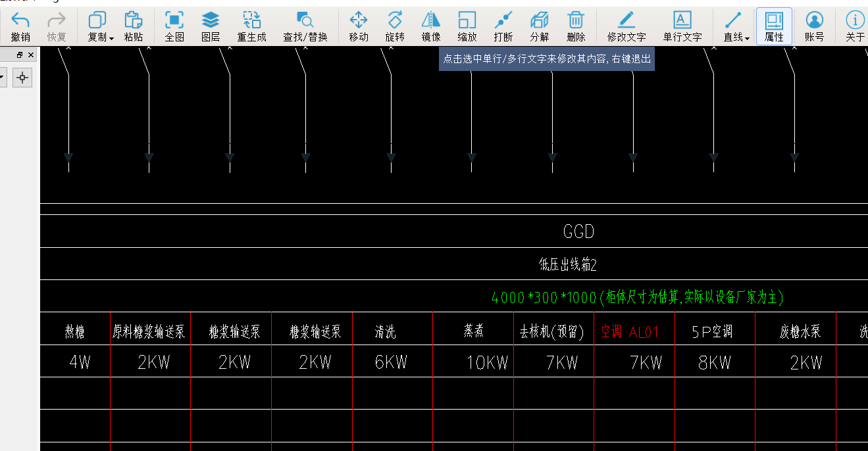Screen dimensions: 868x451
Task: Expand the 直线 line tool dropdown
Action: pos(748,38)
